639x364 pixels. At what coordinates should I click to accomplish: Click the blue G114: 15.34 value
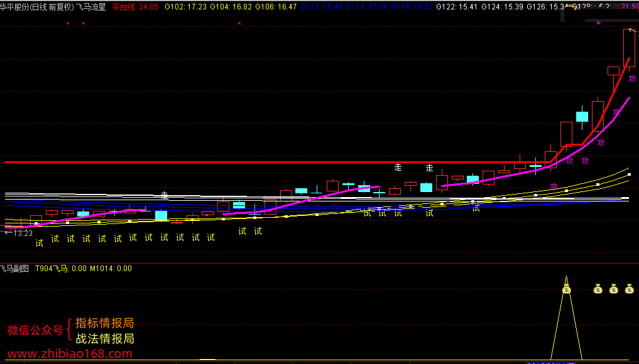pyautogui.click(x=367, y=7)
